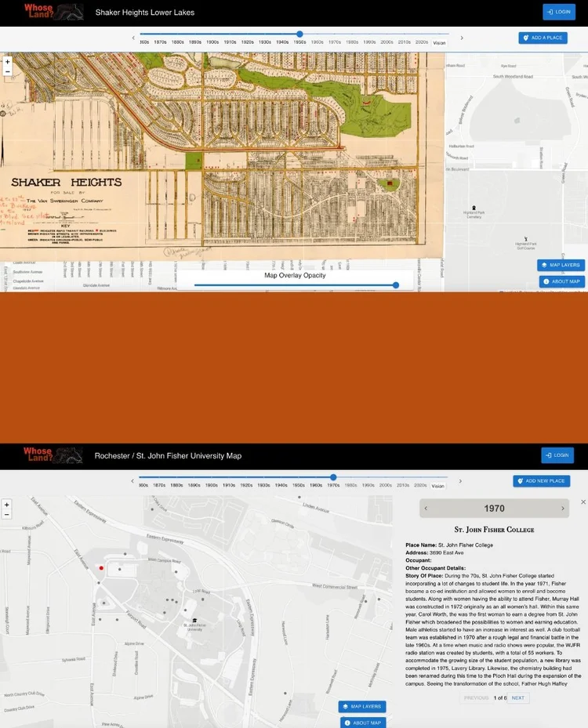Click Login in Shaker Heights header
Viewport: 588px width, 728px height.
(559, 12)
